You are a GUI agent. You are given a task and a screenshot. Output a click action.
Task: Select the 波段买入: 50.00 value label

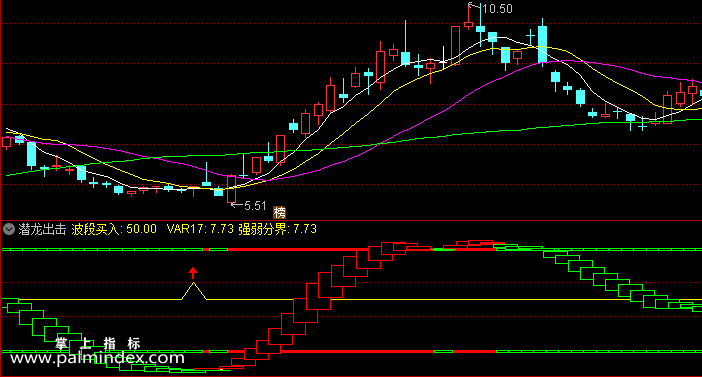(114, 229)
